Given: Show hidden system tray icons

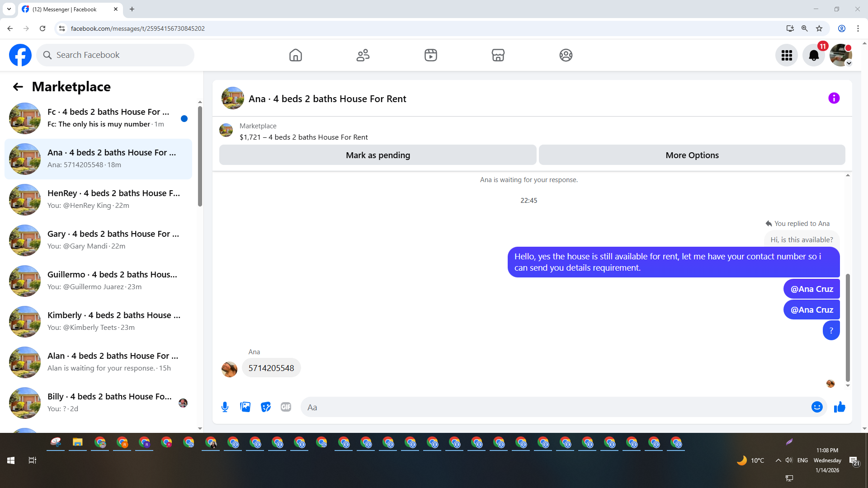Looking at the screenshot, I should tap(778, 460).
